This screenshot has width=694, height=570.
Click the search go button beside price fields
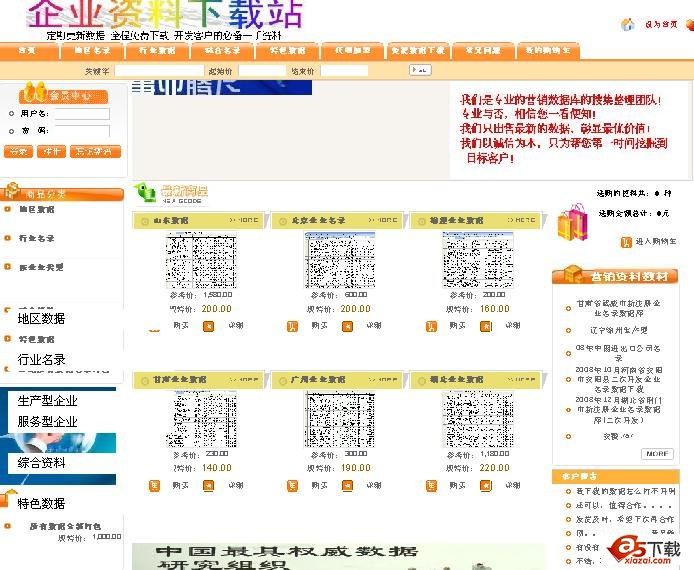click(x=420, y=70)
